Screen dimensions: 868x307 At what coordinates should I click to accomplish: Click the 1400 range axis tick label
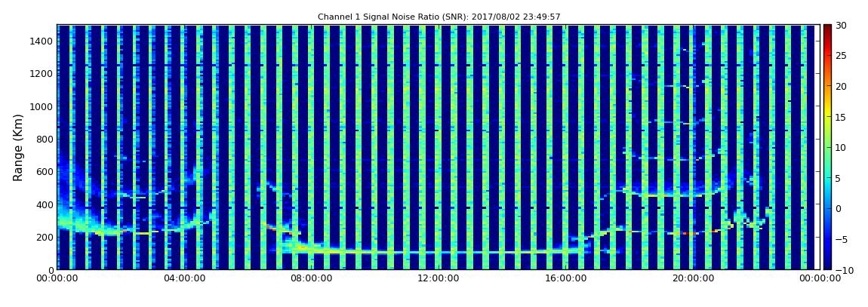(x=42, y=41)
